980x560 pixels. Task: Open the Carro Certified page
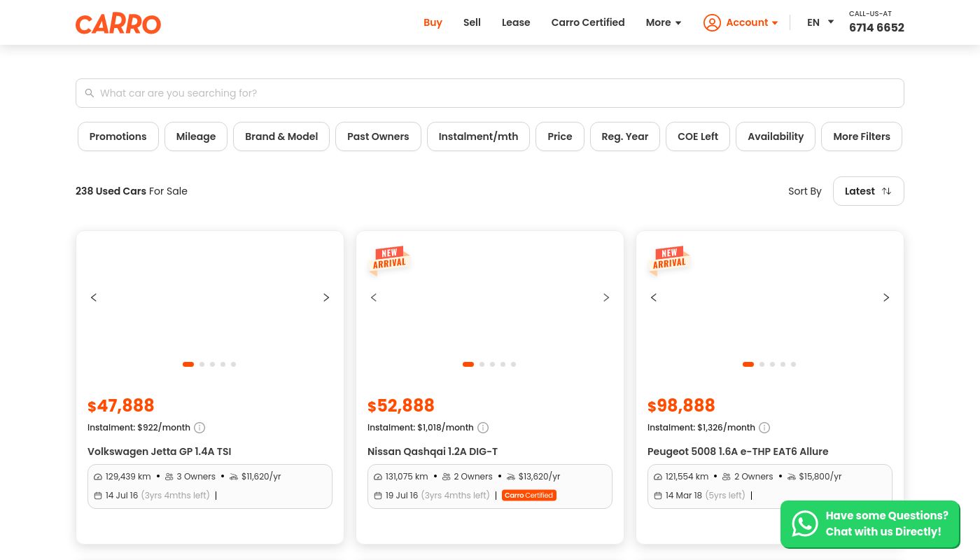coord(588,22)
